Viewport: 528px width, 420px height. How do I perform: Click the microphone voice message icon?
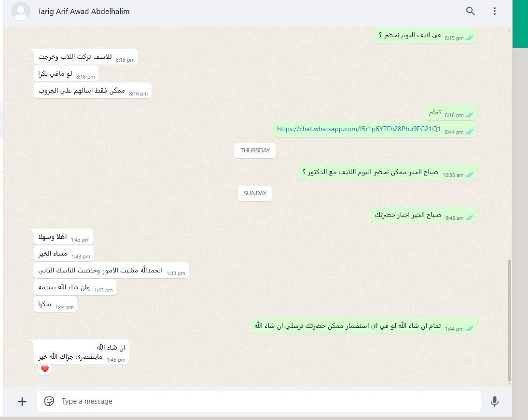click(x=494, y=402)
